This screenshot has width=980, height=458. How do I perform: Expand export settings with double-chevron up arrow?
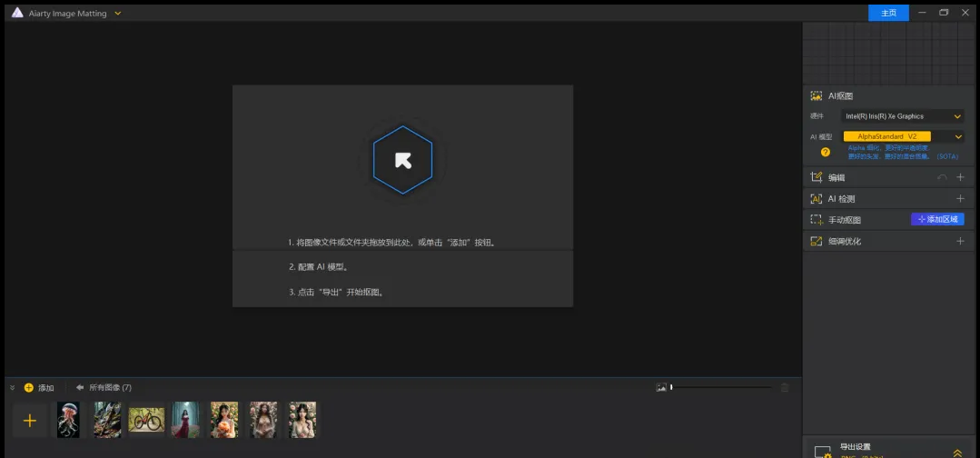(957, 453)
